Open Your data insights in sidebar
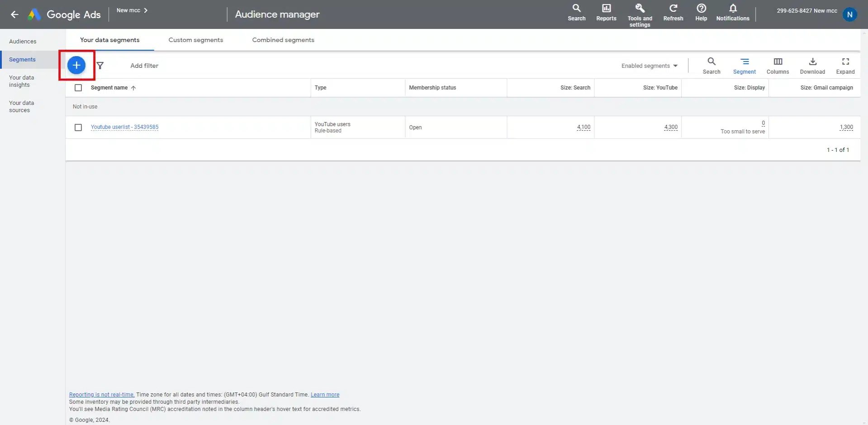Viewport: 868px width, 425px height. click(x=21, y=81)
